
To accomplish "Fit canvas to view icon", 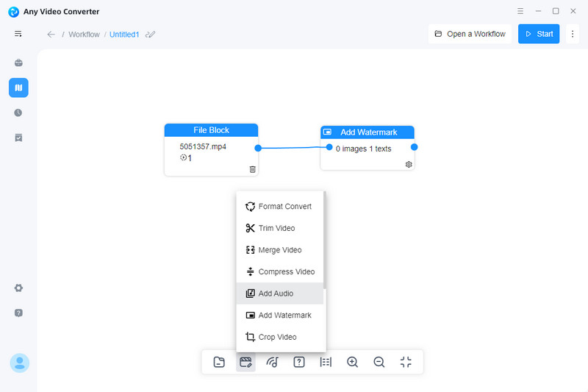I will (406, 362).
